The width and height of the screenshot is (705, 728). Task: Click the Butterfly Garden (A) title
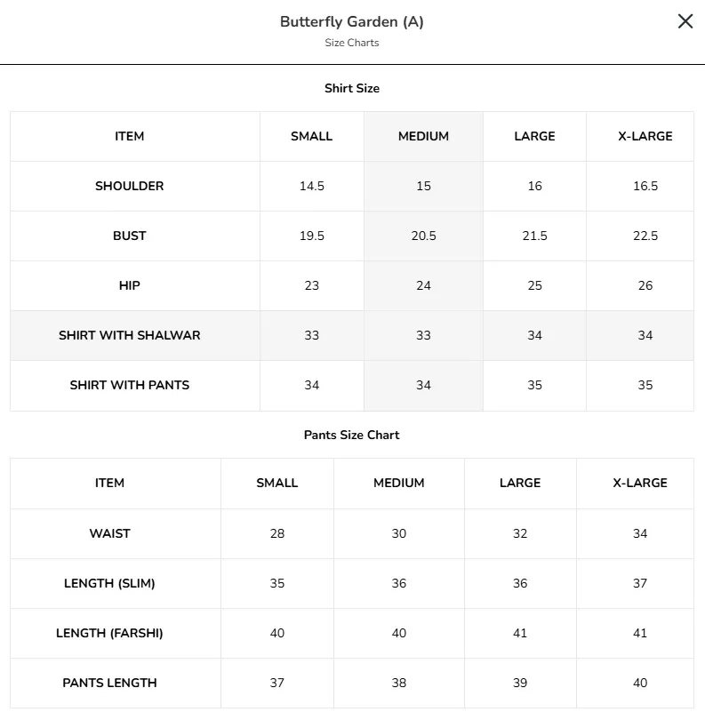(x=352, y=22)
